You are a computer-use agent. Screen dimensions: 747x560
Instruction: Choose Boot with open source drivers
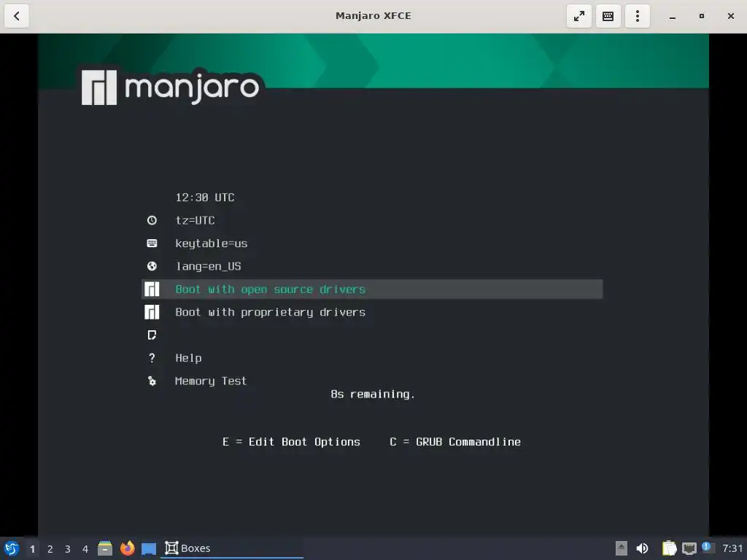[372, 289]
